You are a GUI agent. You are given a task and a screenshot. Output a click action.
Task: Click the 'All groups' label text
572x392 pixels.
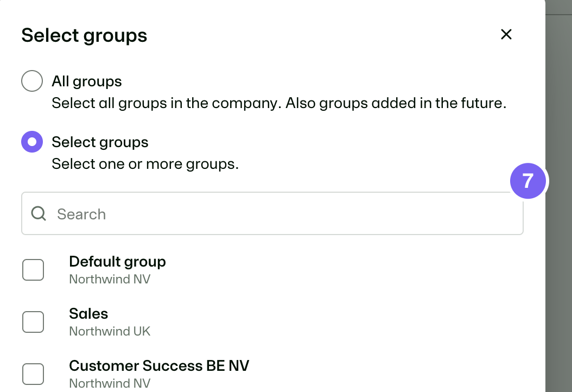click(x=87, y=81)
